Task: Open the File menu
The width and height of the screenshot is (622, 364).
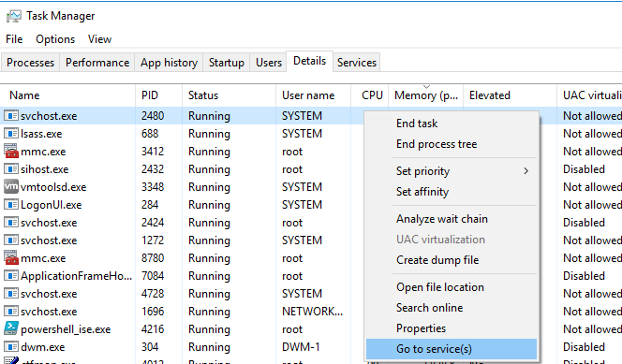Action: coord(14,39)
